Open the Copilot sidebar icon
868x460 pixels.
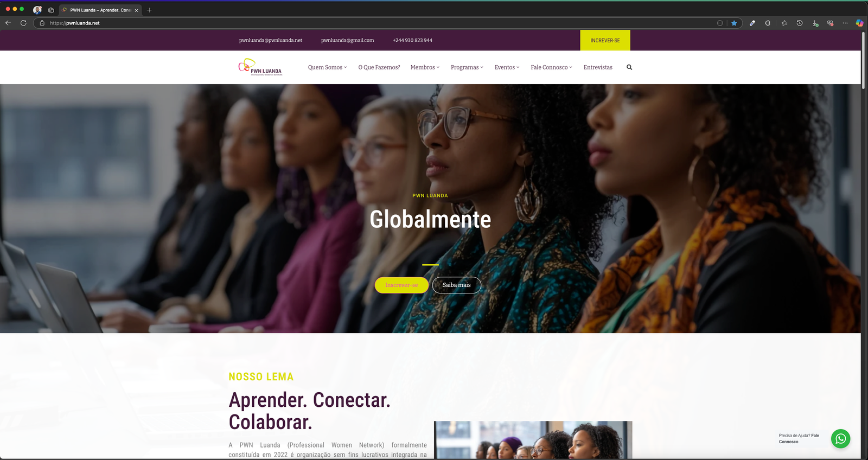859,23
